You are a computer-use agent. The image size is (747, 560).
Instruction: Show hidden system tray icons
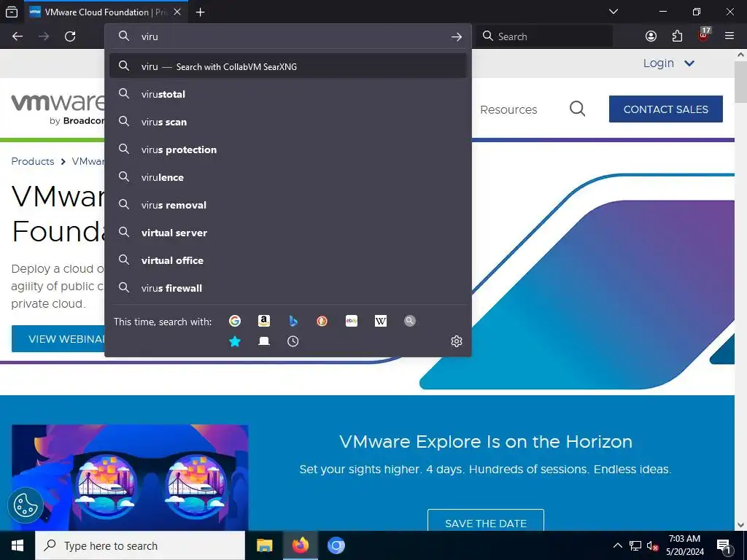[617, 545]
